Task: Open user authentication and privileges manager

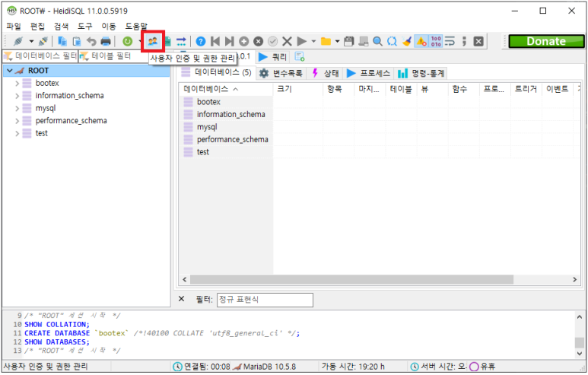Action: click(x=153, y=41)
